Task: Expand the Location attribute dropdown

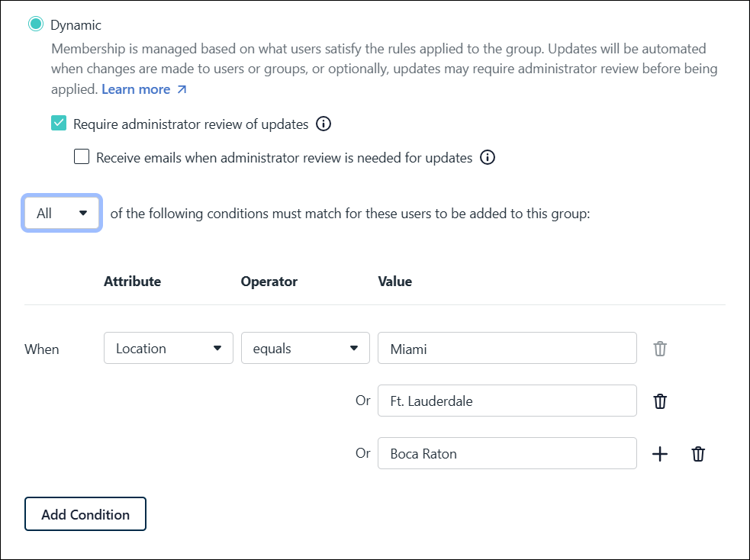Action: pos(168,348)
